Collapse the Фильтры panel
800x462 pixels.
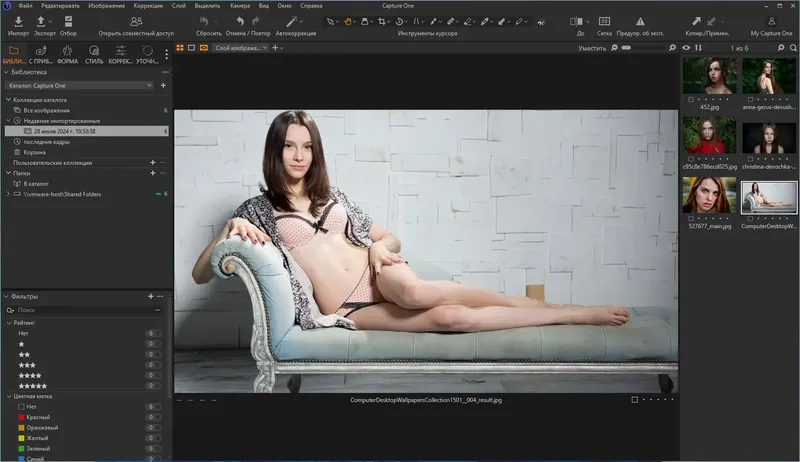tap(7, 297)
